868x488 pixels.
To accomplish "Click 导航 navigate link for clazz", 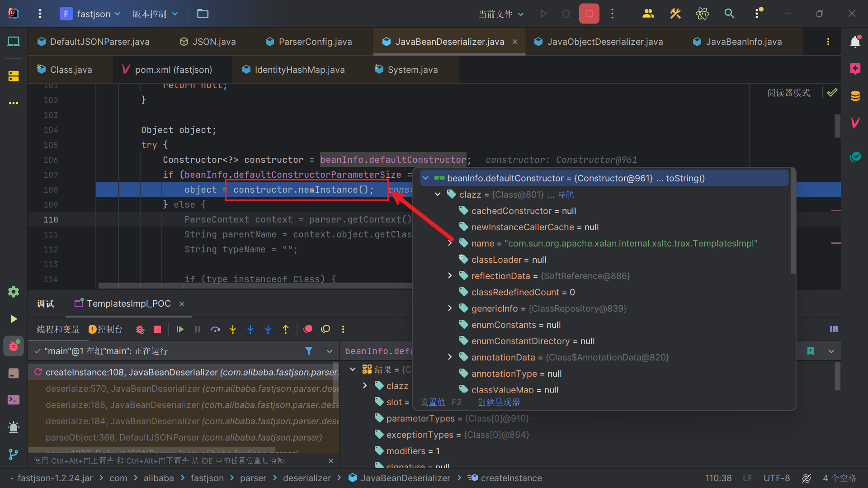I will 566,194.
